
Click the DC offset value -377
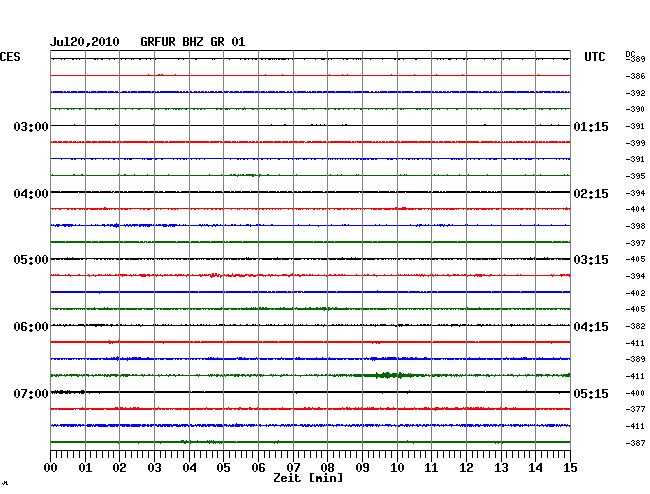click(x=635, y=409)
